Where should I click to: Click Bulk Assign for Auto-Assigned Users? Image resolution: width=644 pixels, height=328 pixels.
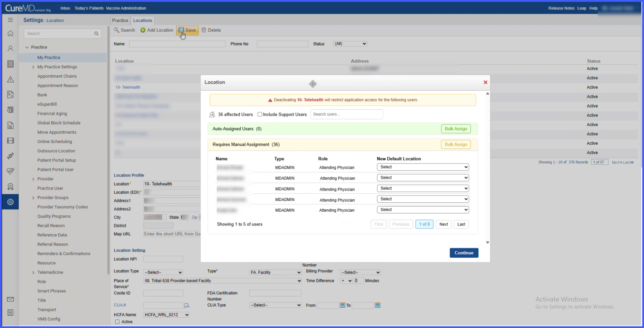click(x=456, y=129)
